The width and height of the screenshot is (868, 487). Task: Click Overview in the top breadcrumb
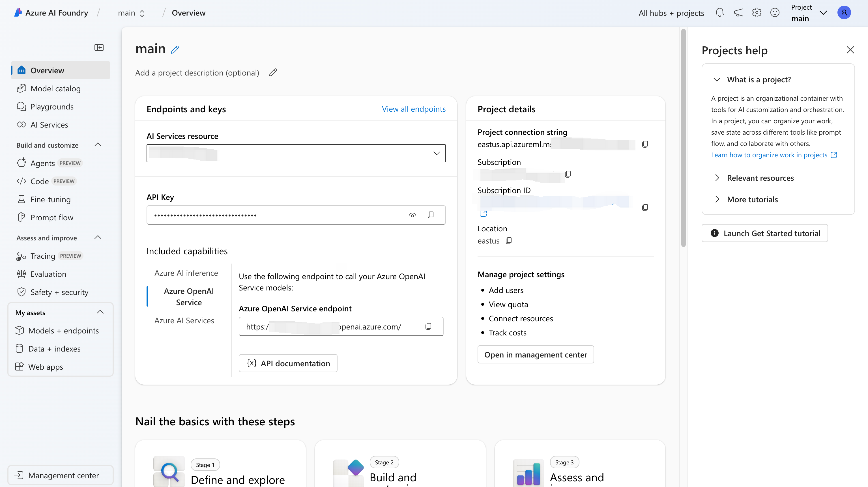point(188,13)
